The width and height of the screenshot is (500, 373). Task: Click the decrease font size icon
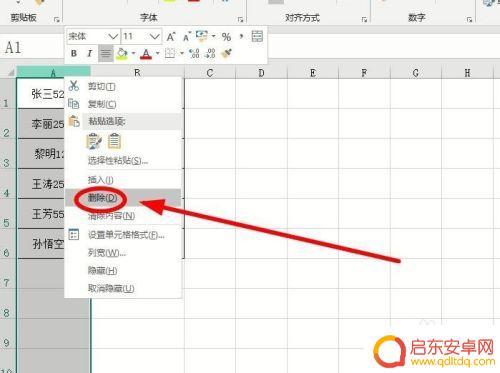click(187, 36)
